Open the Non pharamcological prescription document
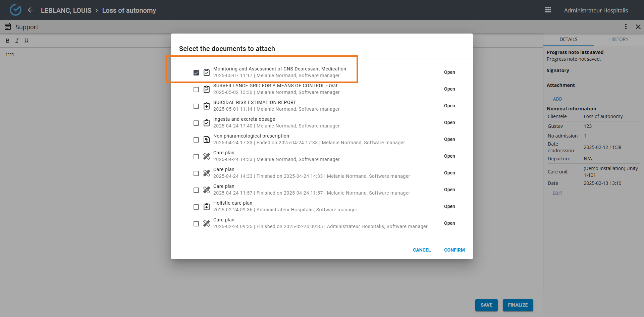 coord(449,139)
